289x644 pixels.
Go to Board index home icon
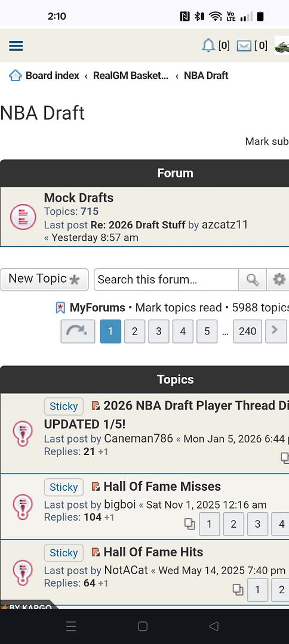pos(15,76)
